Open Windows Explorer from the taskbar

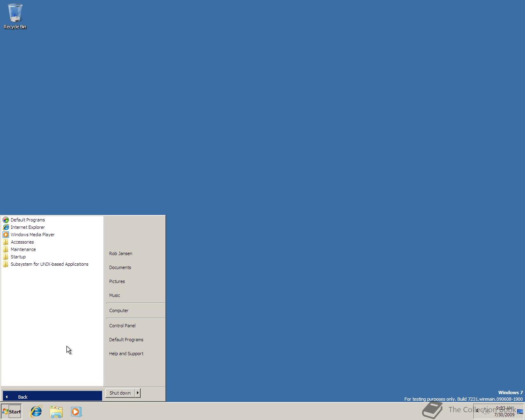(56, 411)
